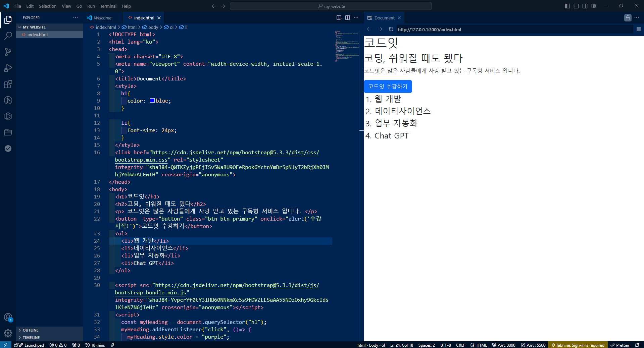The image size is (644, 348).
Task: Open Explorer Views and More Actions ellipsis
Action: [x=76, y=18]
